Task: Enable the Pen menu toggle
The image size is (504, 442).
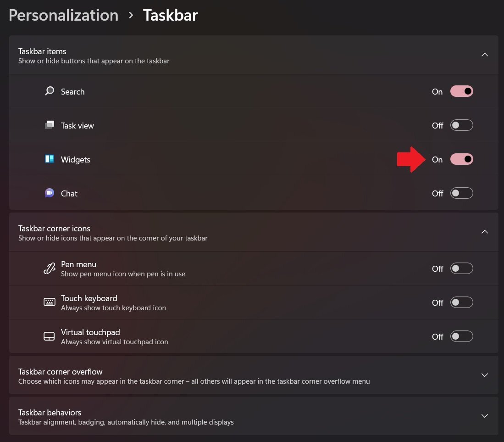Action: click(x=461, y=269)
